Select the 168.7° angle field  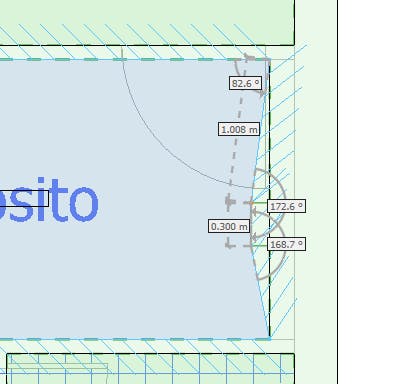(286, 244)
